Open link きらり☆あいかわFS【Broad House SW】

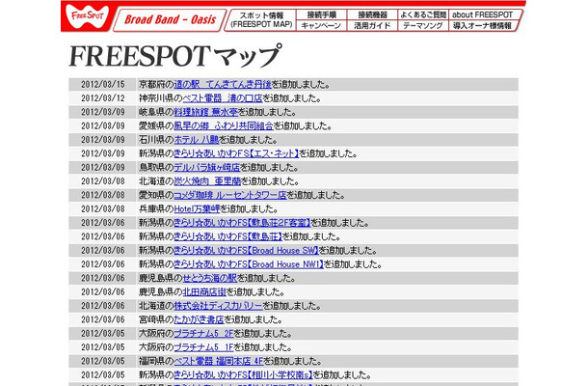(246, 251)
